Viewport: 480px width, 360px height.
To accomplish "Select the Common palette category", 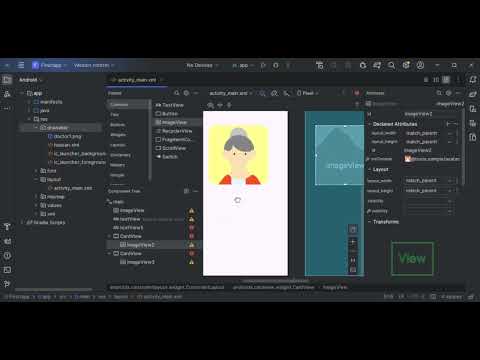I will click(x=128, y=104).
